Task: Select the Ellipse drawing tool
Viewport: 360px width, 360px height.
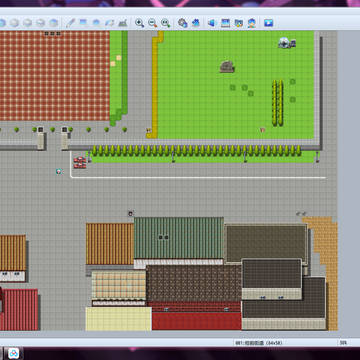Action: [x=97, y=23]
